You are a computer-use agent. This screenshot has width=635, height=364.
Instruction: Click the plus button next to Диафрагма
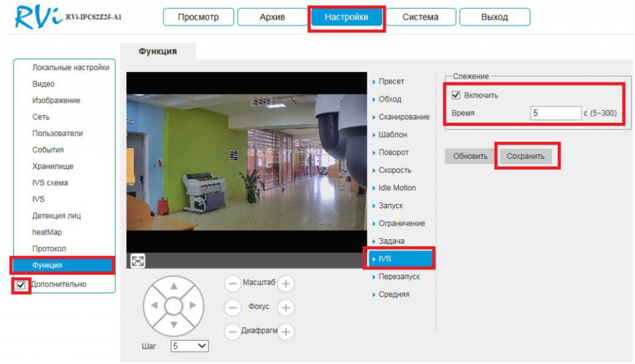pyautogui.click(x=285, y=331)
